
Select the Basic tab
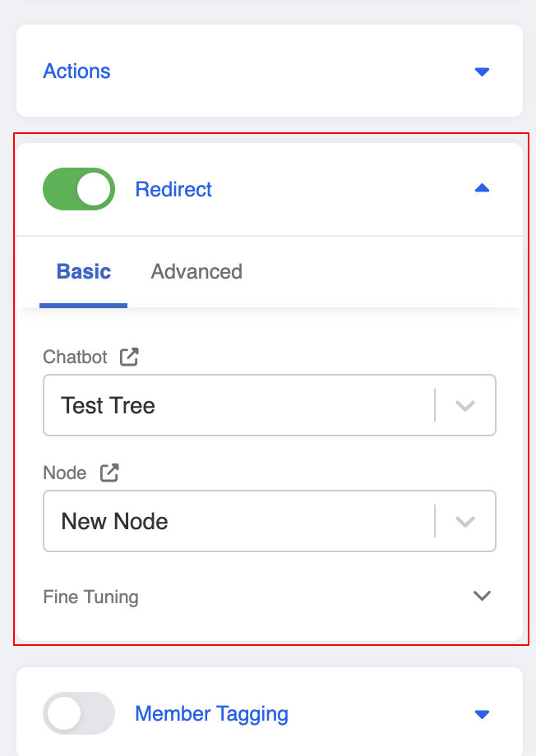(x=84, y=272)
